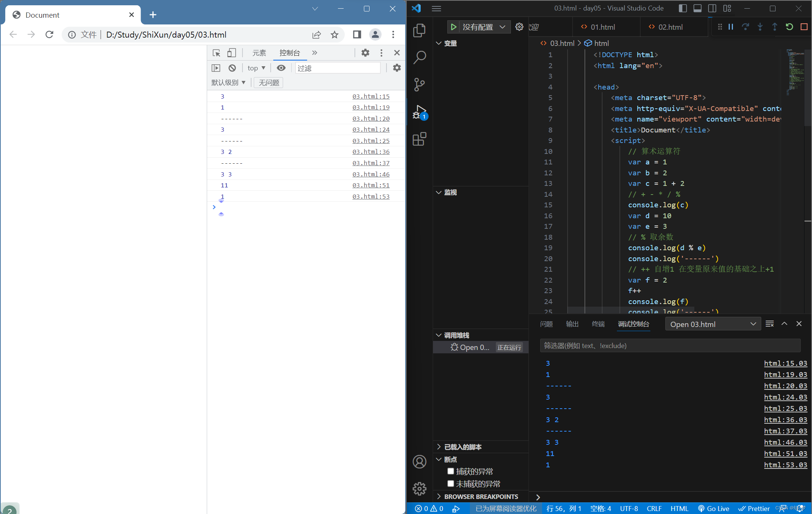Expand the BROWSER BREAKPOINTS section
Image resolution: width=812 pixels, height=514 pixels.
(480, 497)
